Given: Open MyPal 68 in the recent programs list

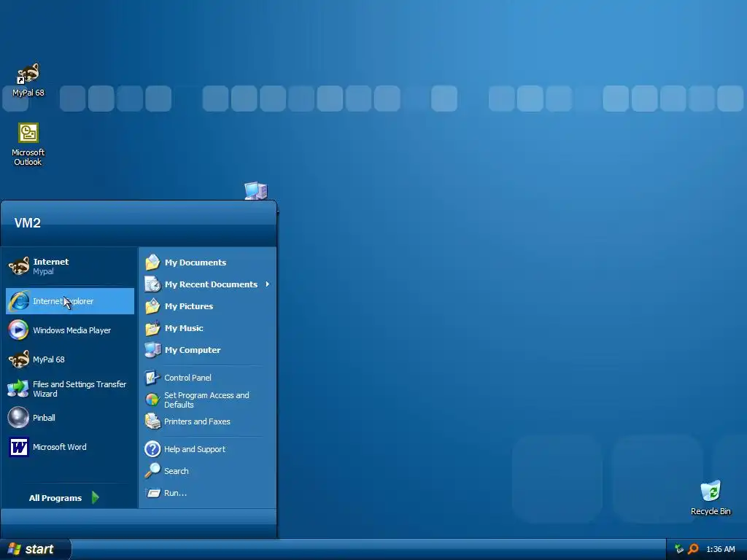Looking at the screenshot, I should pos(70,359).
